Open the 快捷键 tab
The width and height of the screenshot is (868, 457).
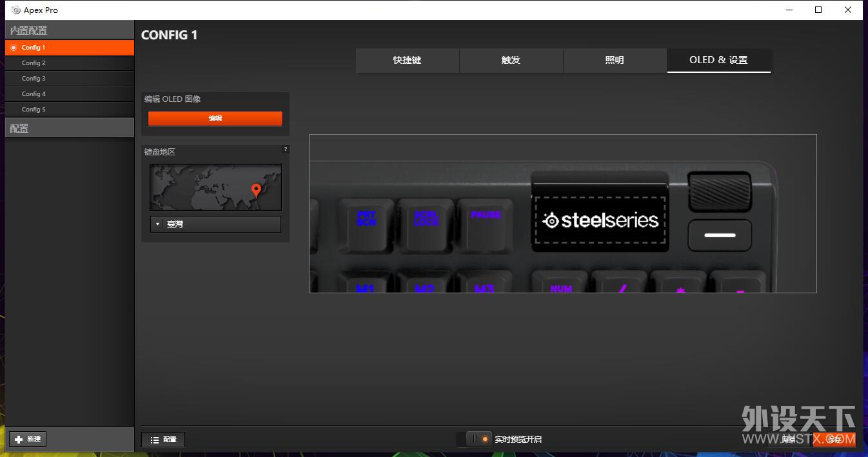(x=408, y=60)
